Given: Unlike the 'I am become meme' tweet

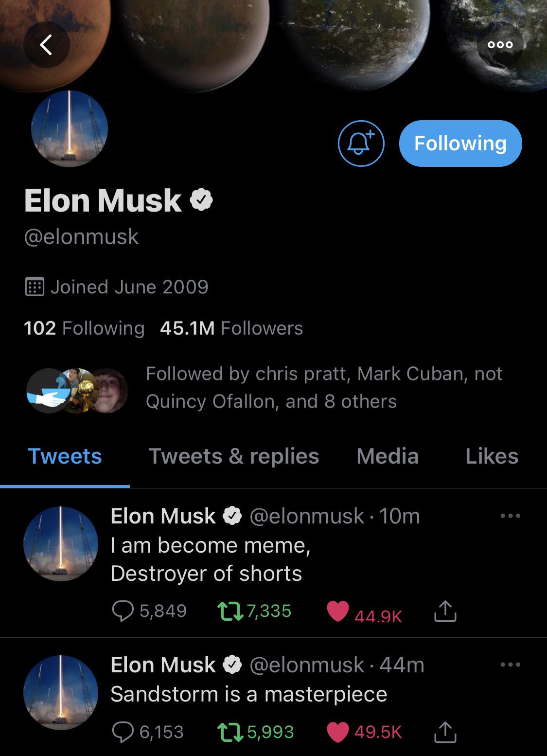Looking at the screenshot, I should click(x=340, y=610).
